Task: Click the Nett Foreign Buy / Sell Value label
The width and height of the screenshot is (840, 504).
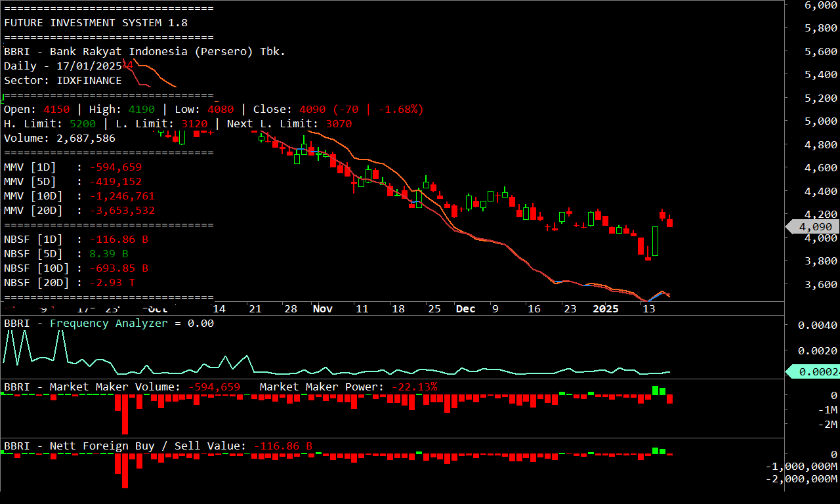Action: coord(125,446)
